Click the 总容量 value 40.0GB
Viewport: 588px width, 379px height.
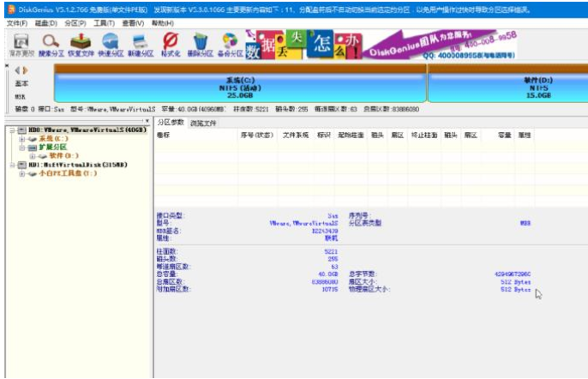328,274
